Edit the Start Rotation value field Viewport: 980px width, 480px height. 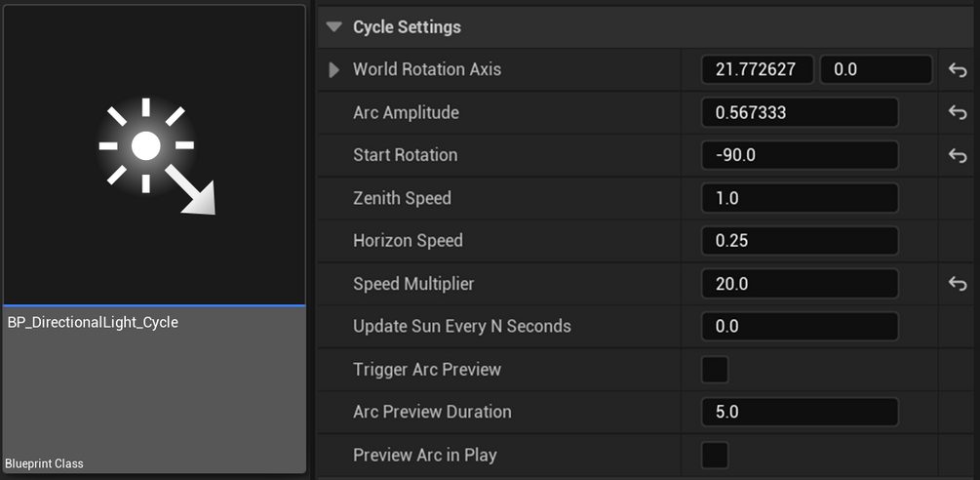tap(799, 156)
